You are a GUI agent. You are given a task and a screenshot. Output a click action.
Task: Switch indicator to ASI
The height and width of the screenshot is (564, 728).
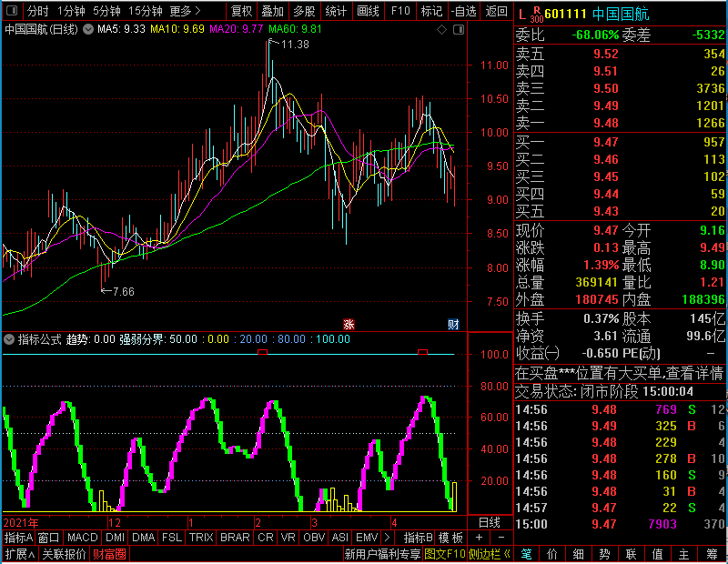[340, 538]
